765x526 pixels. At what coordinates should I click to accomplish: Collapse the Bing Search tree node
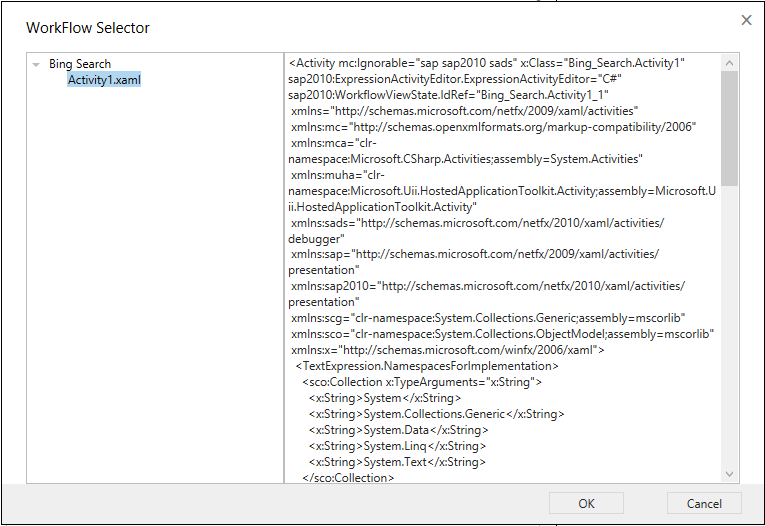tap(36, 64)
